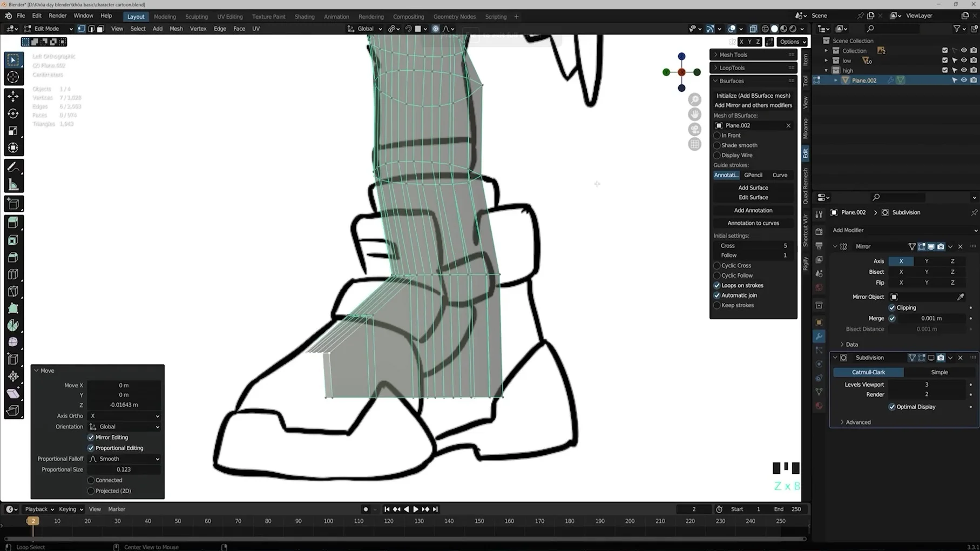The image size is (980, 551).
Task: Collapse the Bsurfaces panel
Action: click(753, 81)
